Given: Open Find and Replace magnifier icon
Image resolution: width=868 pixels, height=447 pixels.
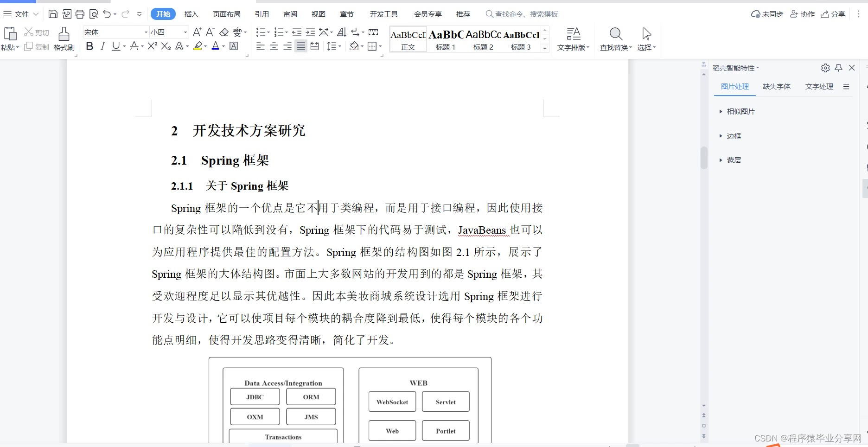Looking at the screenshot, I should pos(616,34).
